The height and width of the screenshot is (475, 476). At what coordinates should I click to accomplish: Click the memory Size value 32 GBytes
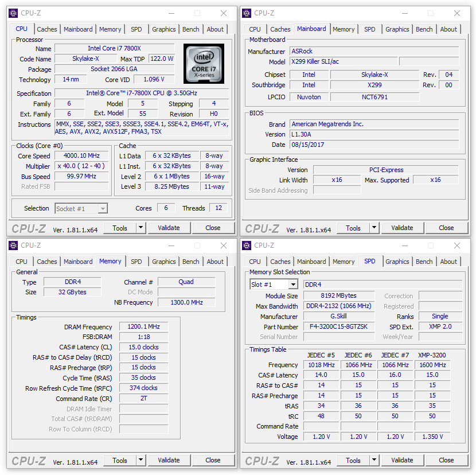(x=72, y=292)
